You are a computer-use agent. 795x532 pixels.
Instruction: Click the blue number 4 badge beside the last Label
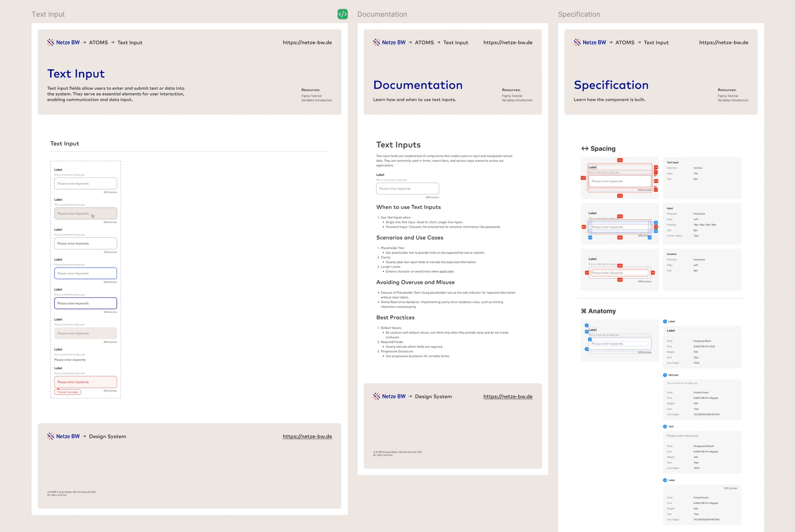(665, 480)
